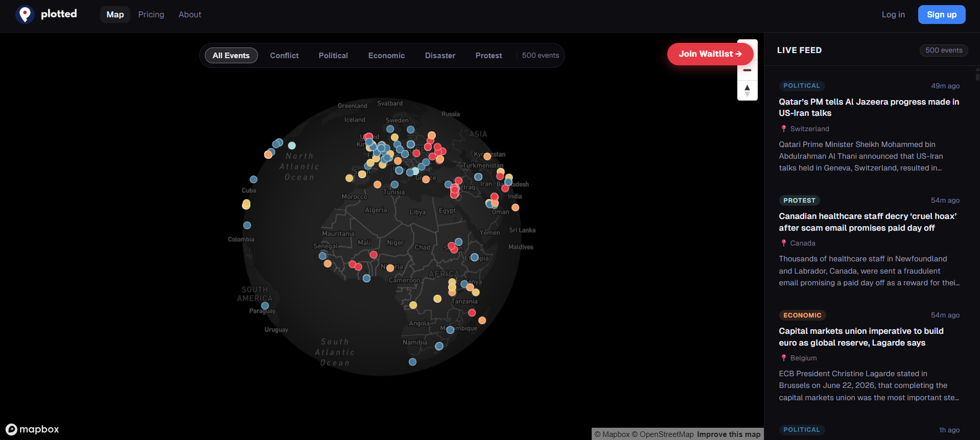Screen dimensions: 980x440
Task: Select the All Events filter
Action: pyautogui.click(x=231, y=55)
